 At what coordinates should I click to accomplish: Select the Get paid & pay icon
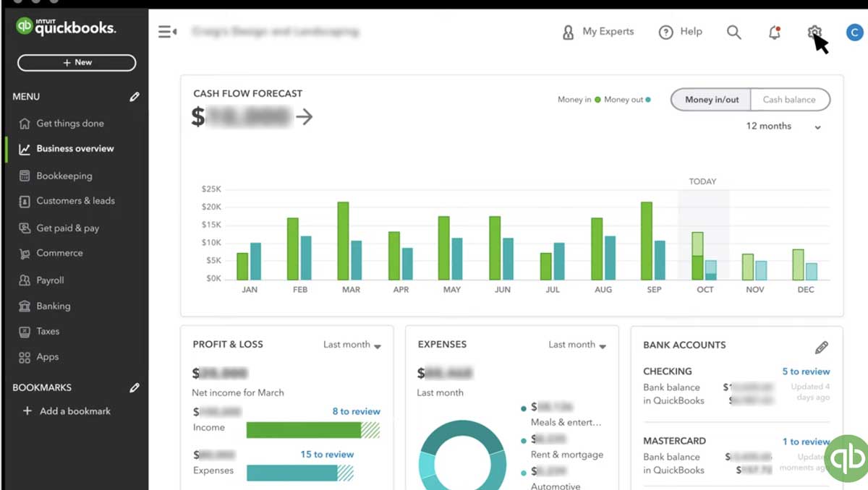point(23,228)
